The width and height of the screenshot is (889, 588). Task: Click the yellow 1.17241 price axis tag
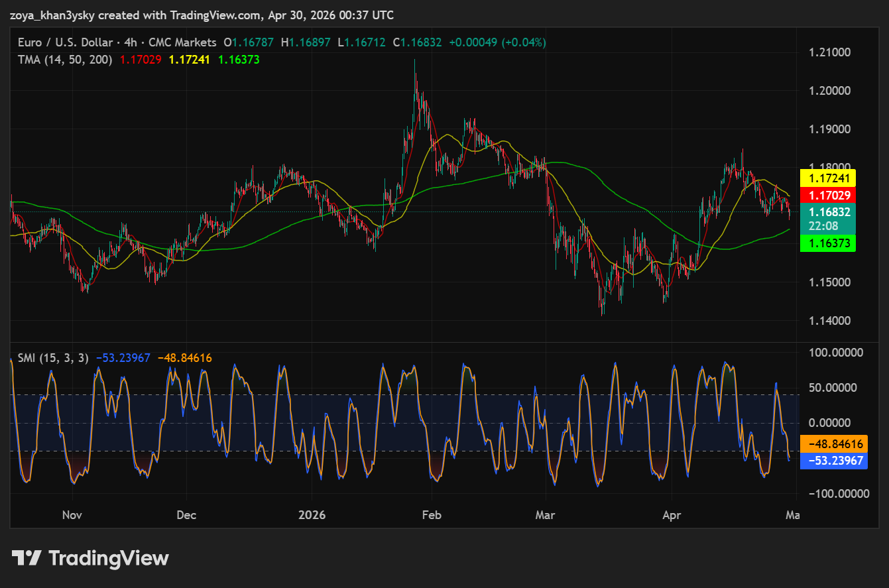coord(828,178)
